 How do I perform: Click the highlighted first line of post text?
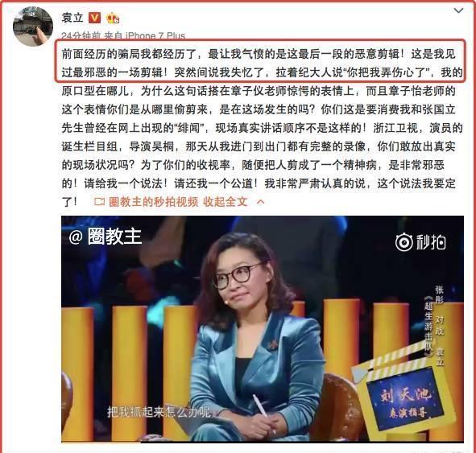coord(259,54)
